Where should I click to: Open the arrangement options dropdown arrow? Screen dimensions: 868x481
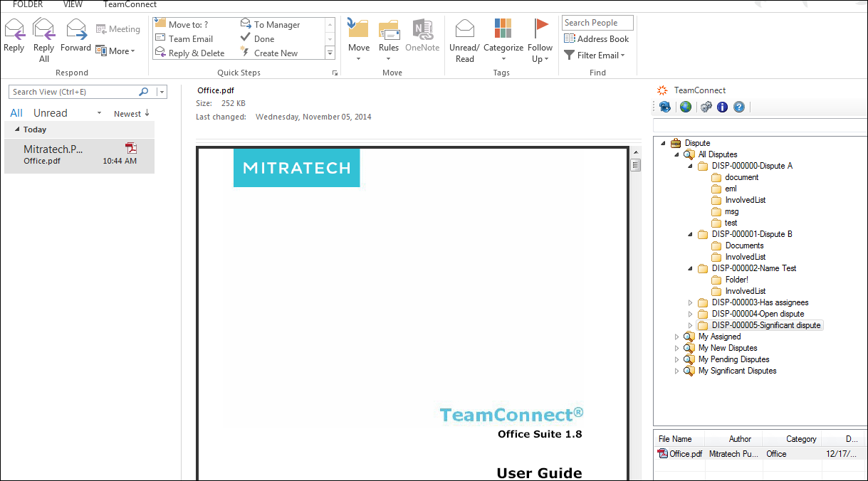click(99, 114)
